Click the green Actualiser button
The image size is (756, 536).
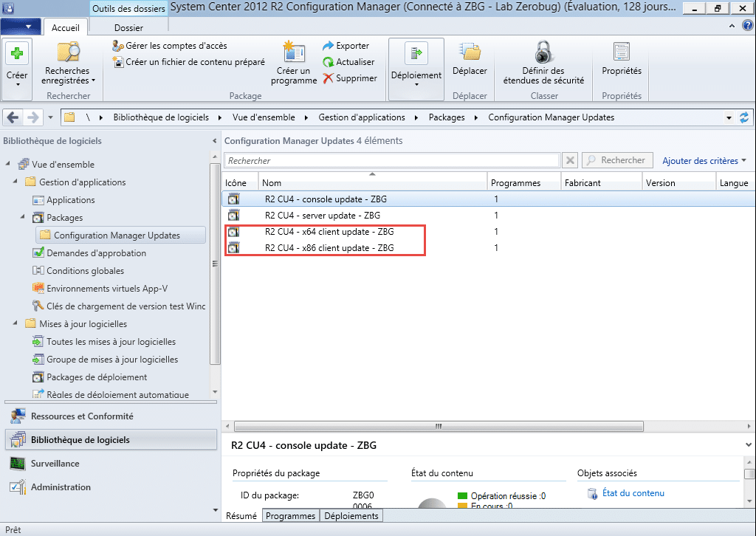(348, 62)
